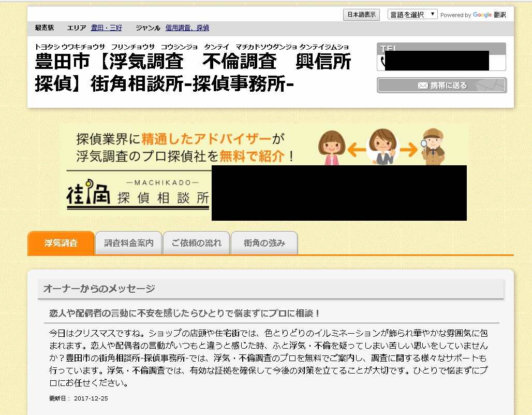Go to the 街角の強み tab
The height and width of the screenshot is (415, 532).
click(x=264, y=243)
